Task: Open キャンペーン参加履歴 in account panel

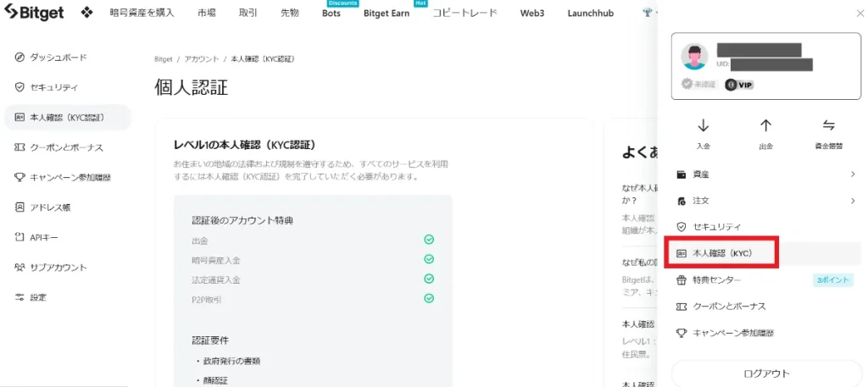Action: 766,333
